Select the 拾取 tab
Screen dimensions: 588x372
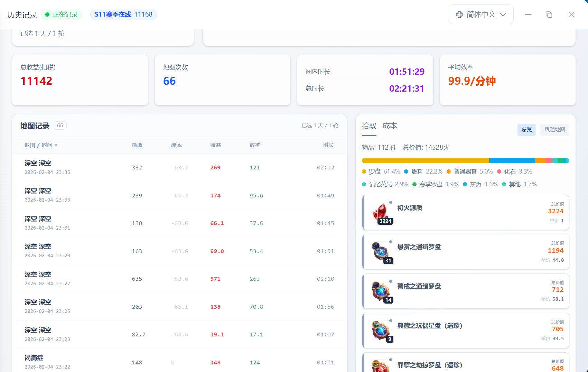(369, 126)
